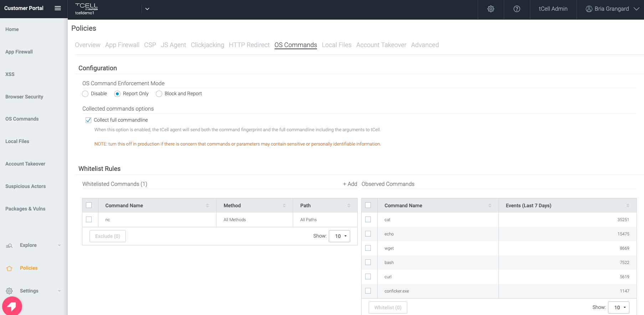This screenshot has height=315, width=644.
Task: Click the Policies house icon in sidebar
Action: pyautogui.click(x=10, y=268)
